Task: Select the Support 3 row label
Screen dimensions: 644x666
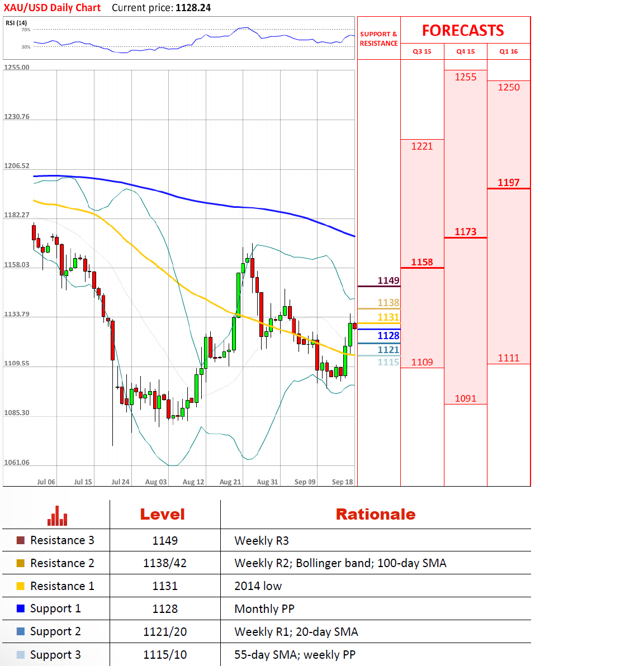Action: (x=55, y=655)
